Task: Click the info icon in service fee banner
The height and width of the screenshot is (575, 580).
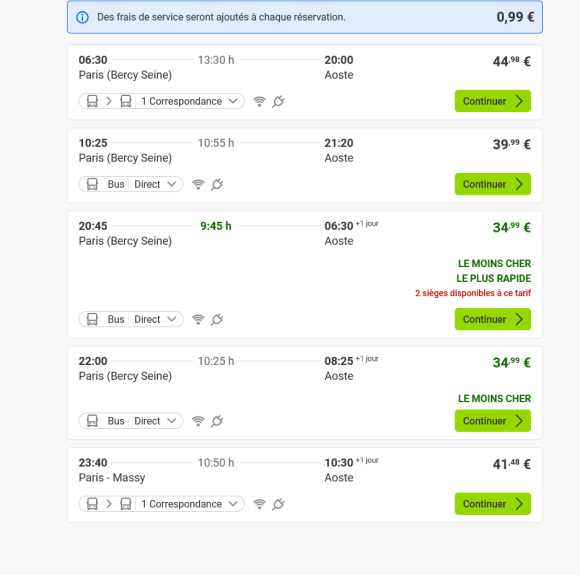Action: click(82, 17)
